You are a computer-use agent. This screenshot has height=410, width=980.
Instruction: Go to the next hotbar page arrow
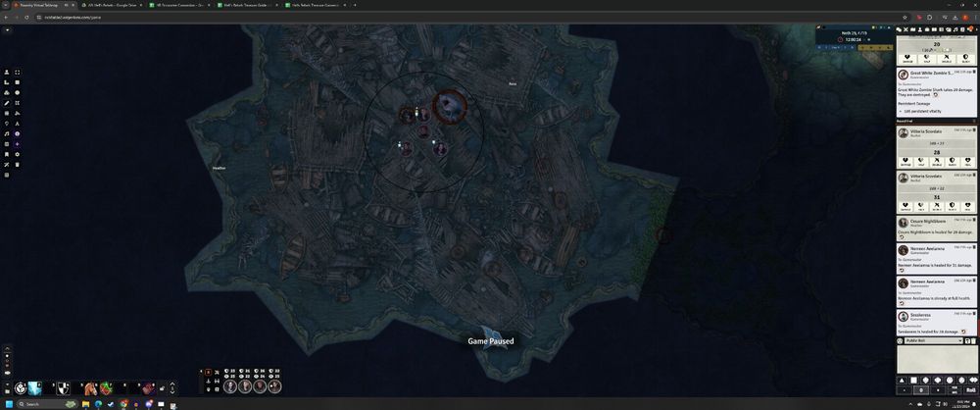click(172, 392)
